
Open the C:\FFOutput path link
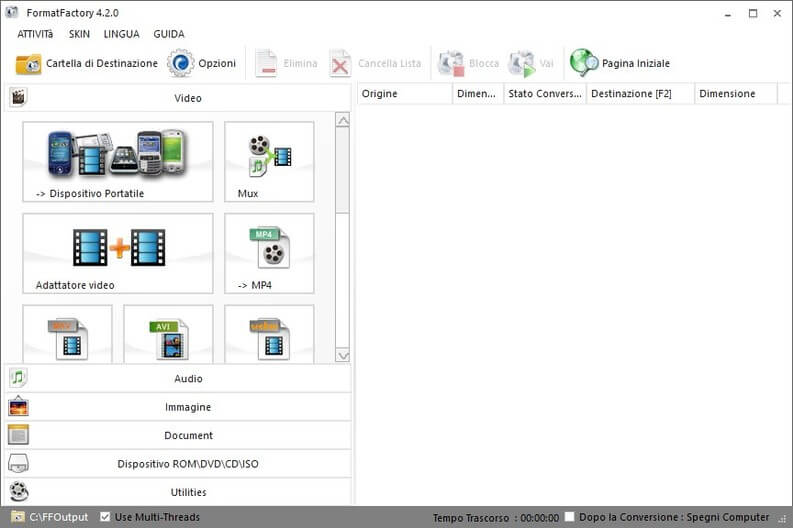pyautogui.click(x=59, y=517)
